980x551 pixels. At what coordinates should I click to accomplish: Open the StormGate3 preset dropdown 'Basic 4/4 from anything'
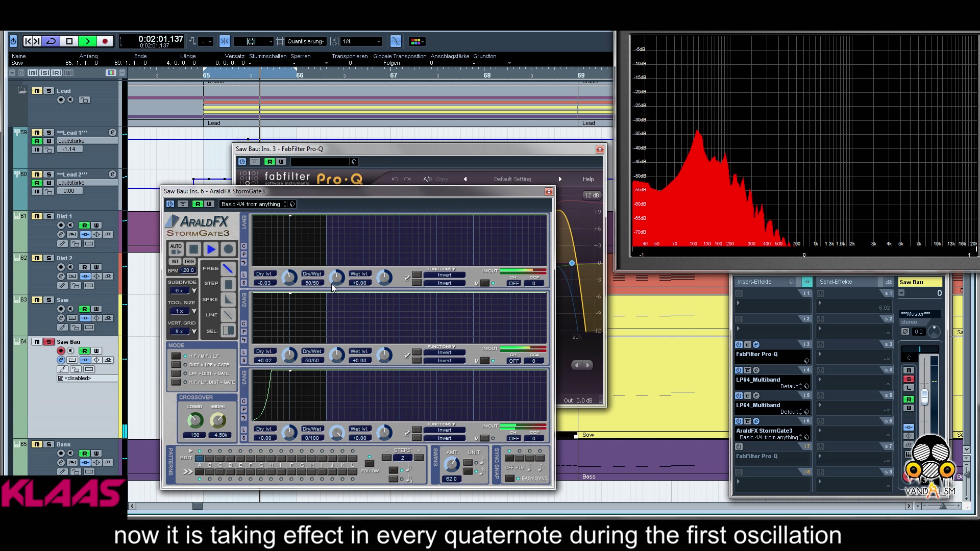[254, 204]
